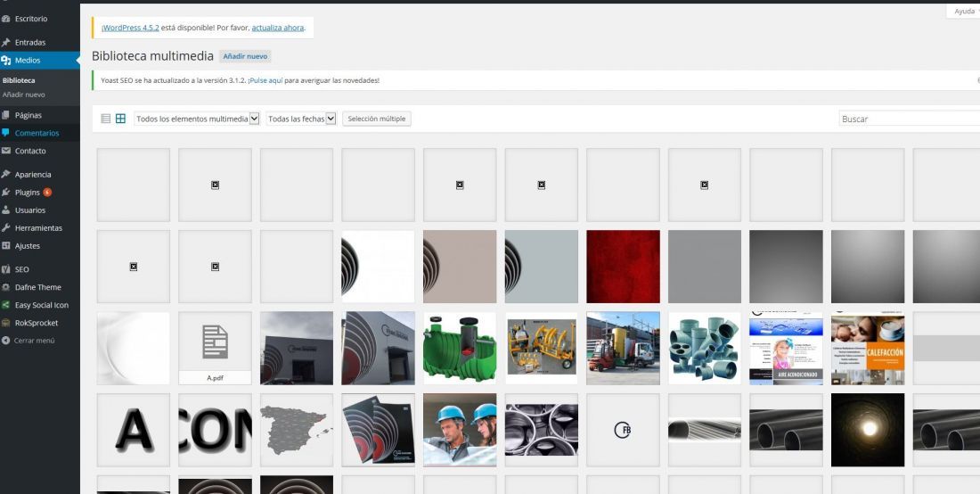980x494 pixels.
Task: Switch to list view mode
Action: point(106,119)
